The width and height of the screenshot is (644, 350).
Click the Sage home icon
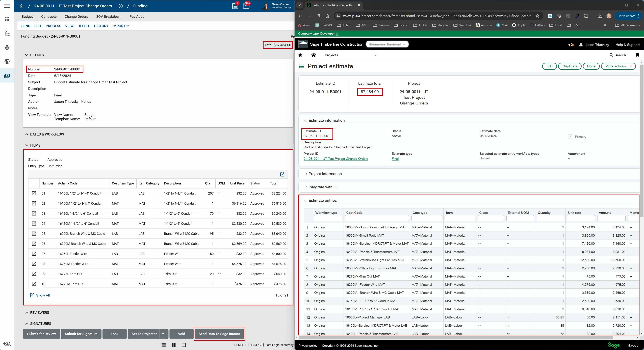pos(313,55)
